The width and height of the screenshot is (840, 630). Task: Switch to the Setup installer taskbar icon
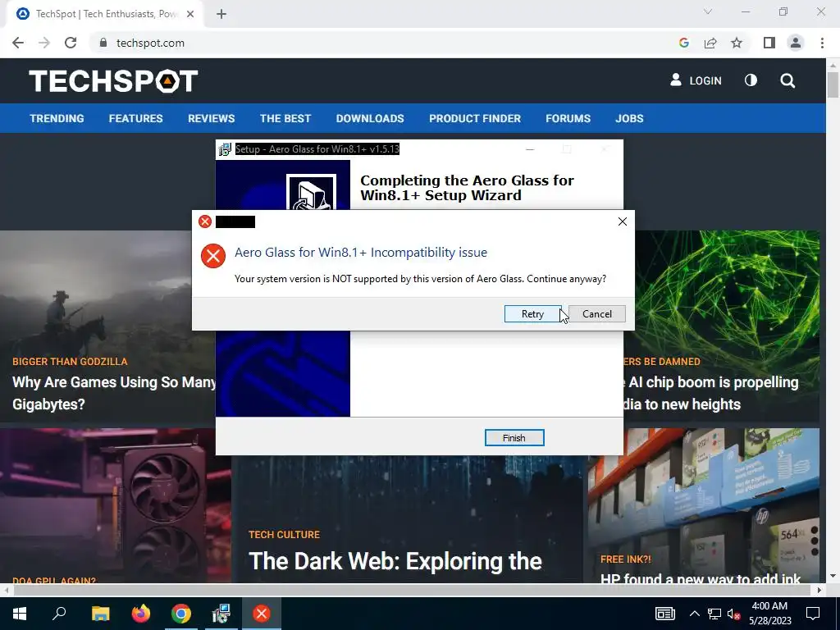click(x=221, y=614)
